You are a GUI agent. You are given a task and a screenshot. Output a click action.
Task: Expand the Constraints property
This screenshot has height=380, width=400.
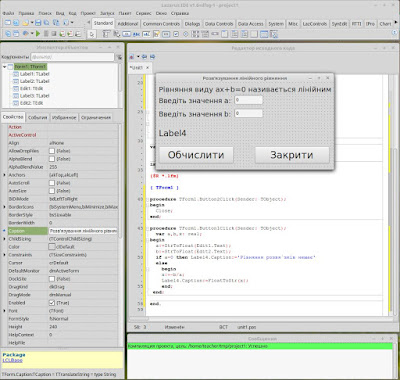coord(4,255)
